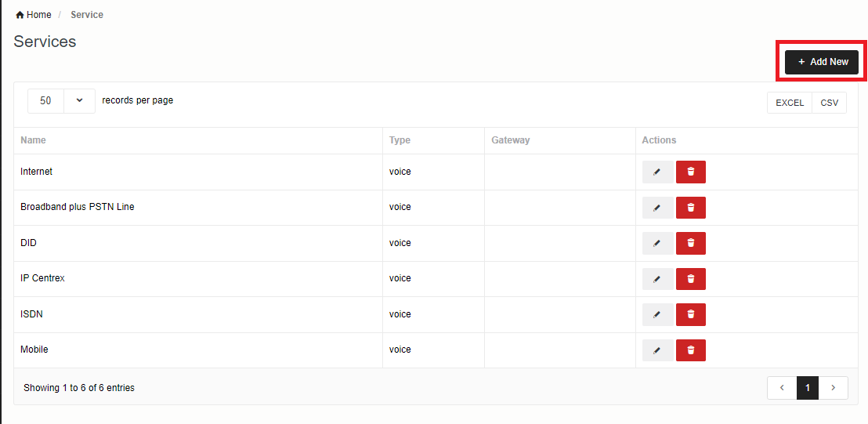Screen dimensions: 868x424
Task: Go to next page chevron
Action: click(833, 388)
